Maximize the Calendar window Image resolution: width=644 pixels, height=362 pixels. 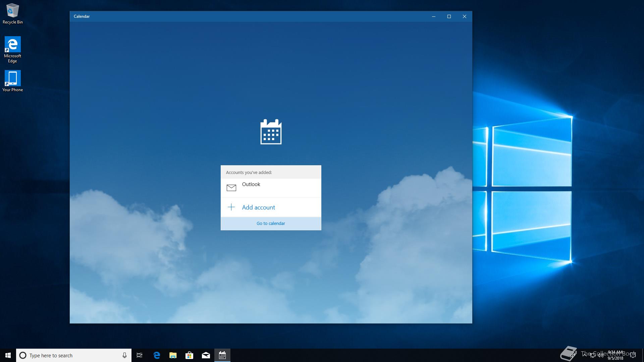(x=449, y=16)
